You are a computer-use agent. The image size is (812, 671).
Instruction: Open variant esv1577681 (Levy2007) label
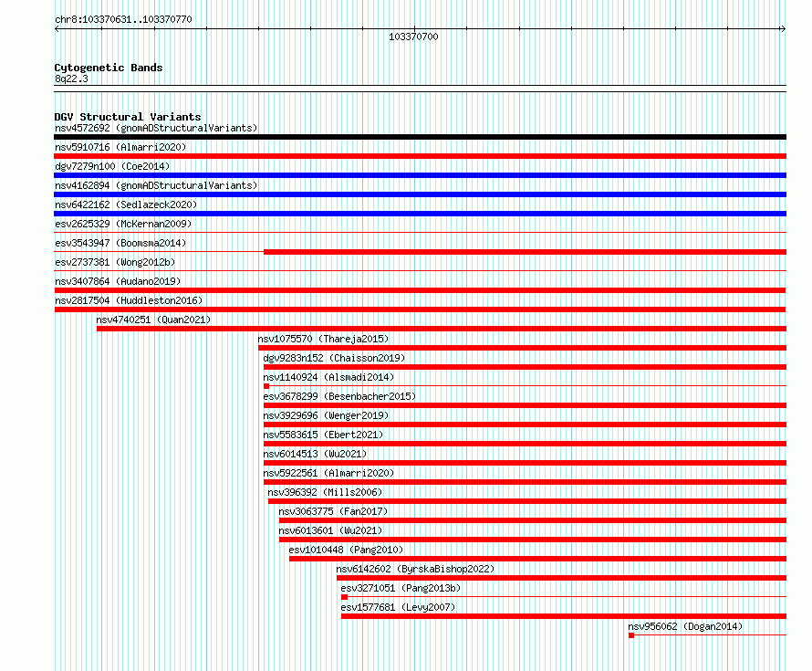(x=398, y=607)
